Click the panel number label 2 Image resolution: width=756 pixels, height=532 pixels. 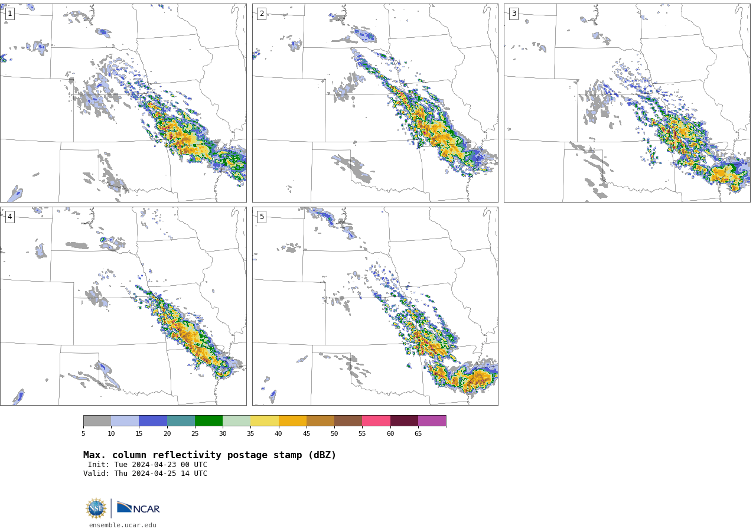[x=262, y=14]
